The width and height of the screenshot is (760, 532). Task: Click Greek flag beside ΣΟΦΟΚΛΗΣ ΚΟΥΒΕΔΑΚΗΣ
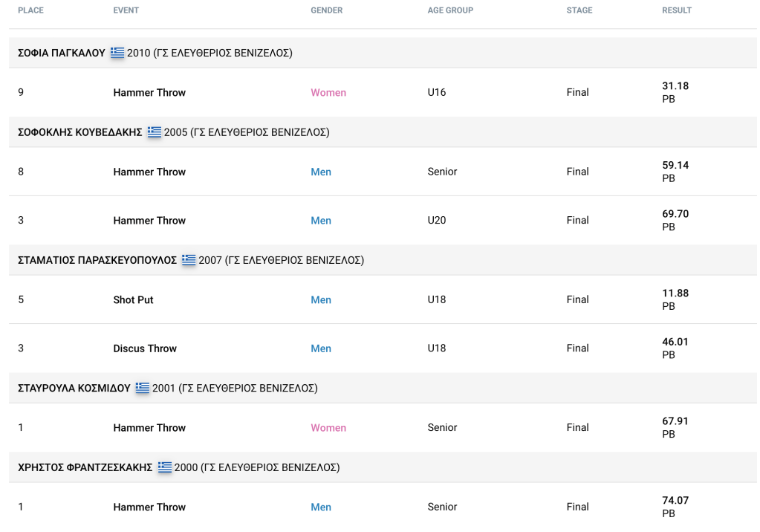click(x=154, y=132)
